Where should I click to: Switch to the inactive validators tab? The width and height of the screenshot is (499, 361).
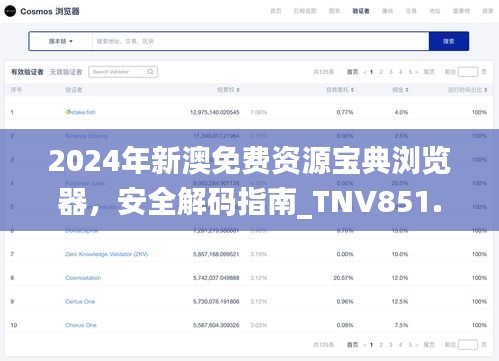pyautogui.click(x=66, y=72)
